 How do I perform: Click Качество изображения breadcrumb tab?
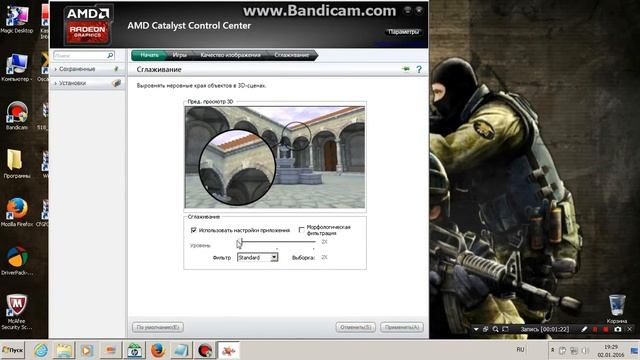click(x=231, y=55)
